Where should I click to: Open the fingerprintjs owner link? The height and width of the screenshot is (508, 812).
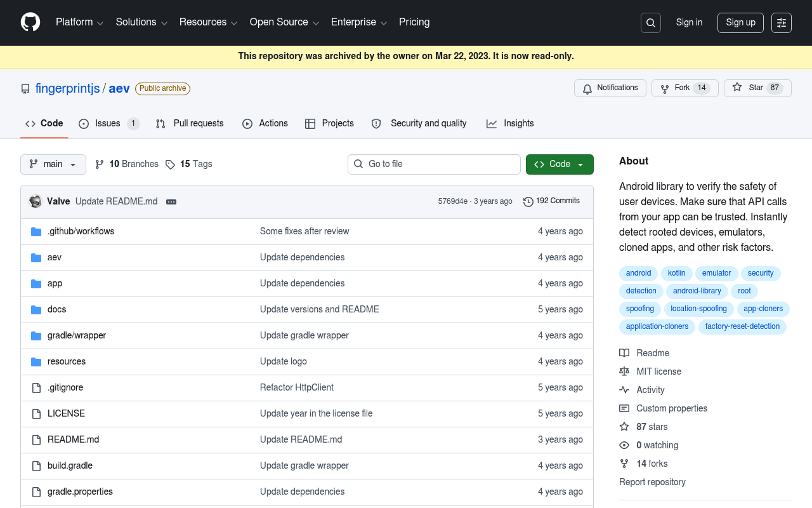tap(67, 89)
